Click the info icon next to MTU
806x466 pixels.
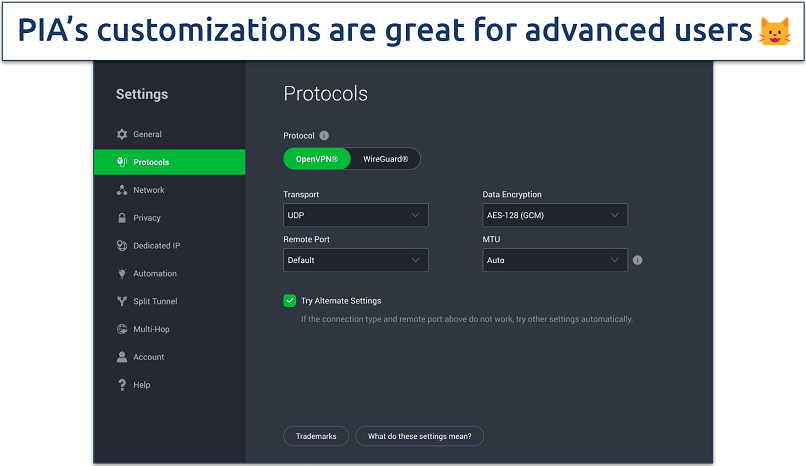coord(638,260)
